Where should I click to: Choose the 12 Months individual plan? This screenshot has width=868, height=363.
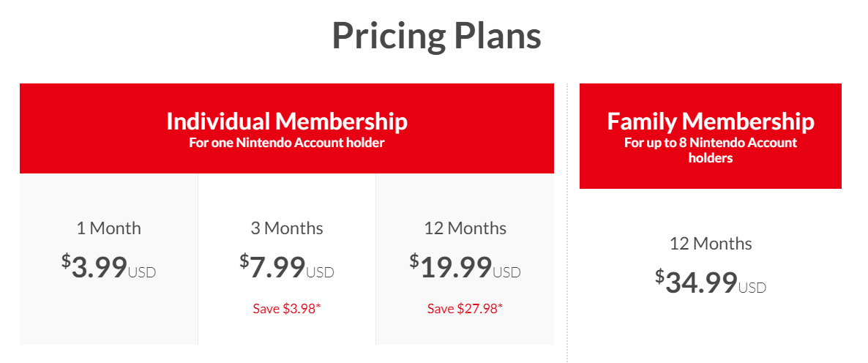coord(465,259)
